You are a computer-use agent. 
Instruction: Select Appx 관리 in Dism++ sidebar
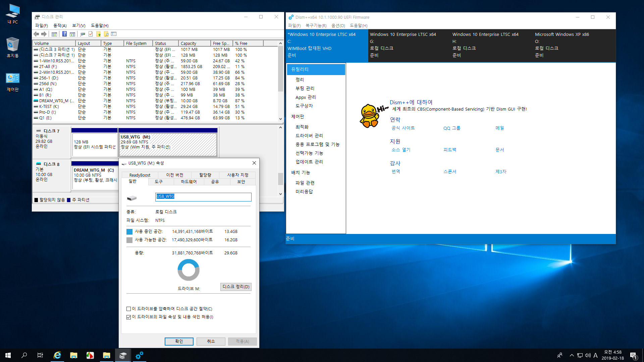(306, 97)
